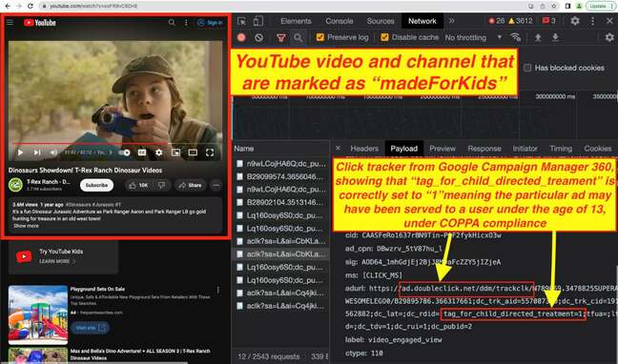Image resolution: width=618 pixels, height=364 pixels.
Task: Open network panel settings gear
Action: [x=609, y=37]
